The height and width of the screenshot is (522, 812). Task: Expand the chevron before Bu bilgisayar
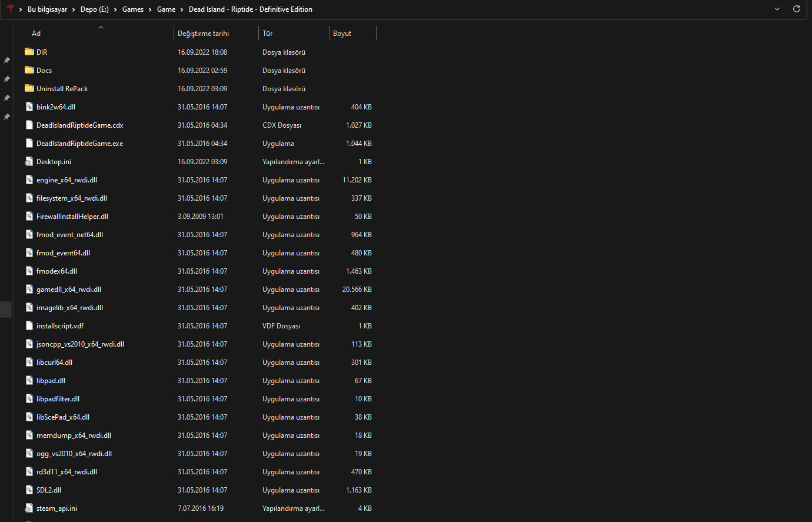(x=21, y=9)
